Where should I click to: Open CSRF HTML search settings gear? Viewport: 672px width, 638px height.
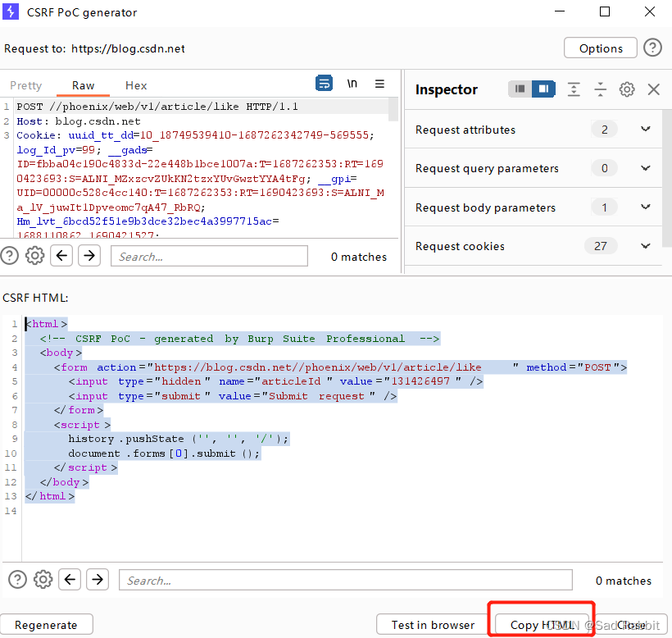[x=43, y=580]
